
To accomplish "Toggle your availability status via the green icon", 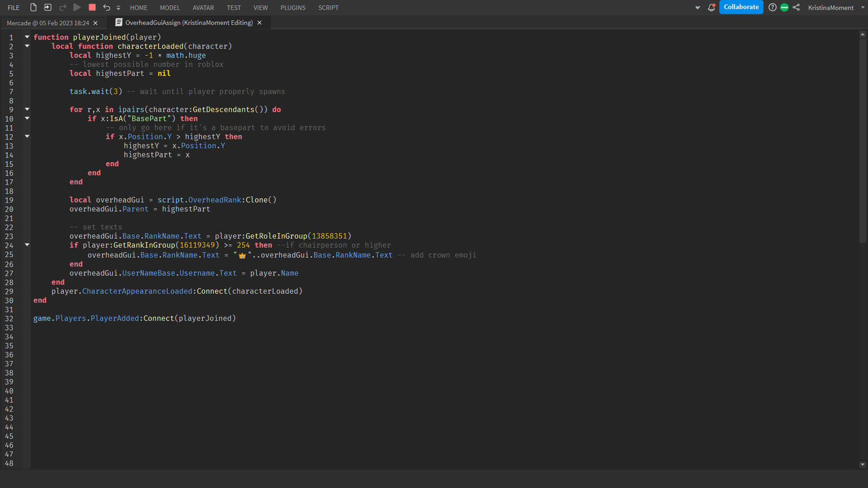I will tap(784, 7).
